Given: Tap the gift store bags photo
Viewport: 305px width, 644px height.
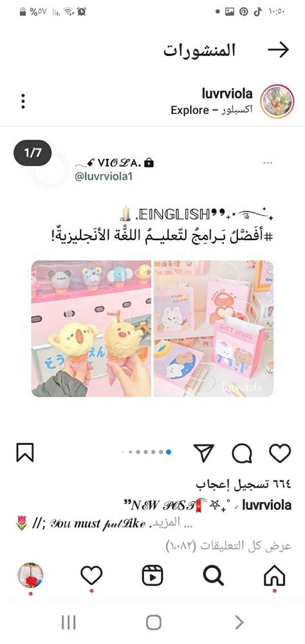Looking at the screenshot, I should pyautogui.click(x=214, y=328).
